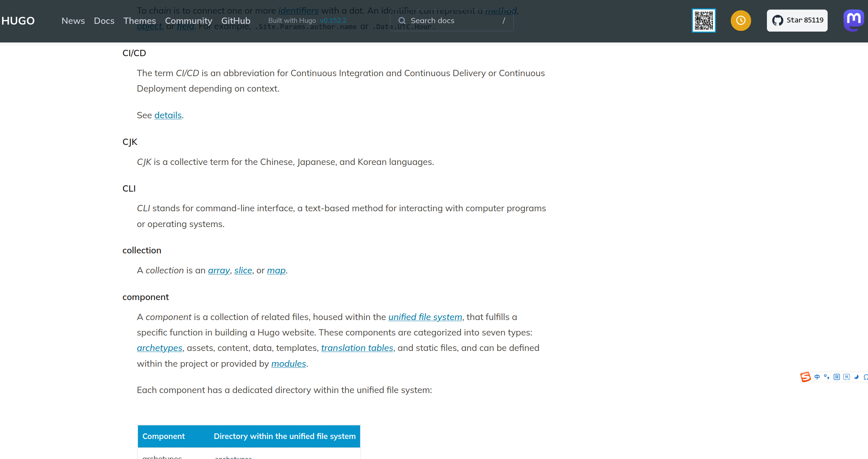Image resolution: width=868 pixels, height=459 pixels.
Task: Click the yellow clock icon button
Action: 741,20
